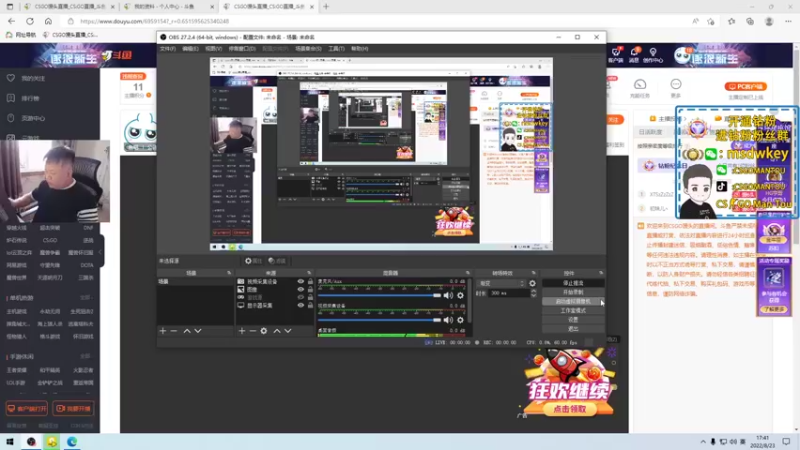
Task: Open the OBS Docks menu
Action: (x=242, y=48)
